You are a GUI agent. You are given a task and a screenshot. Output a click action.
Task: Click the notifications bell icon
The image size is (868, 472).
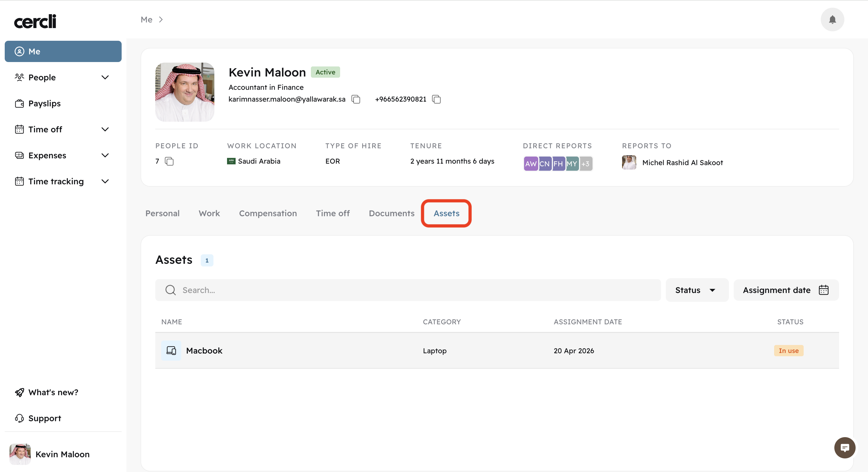tap(832, 19)
